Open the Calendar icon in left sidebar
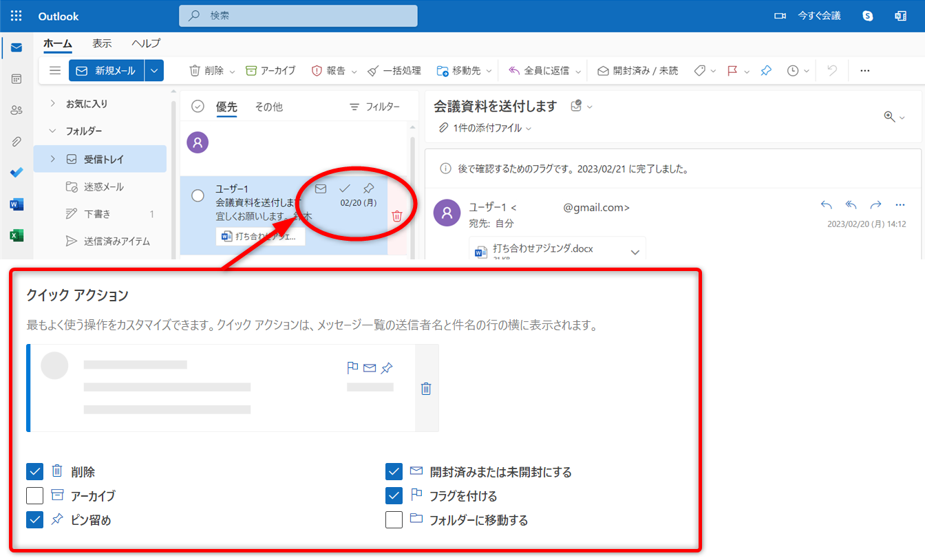The width and height of the screenshot is (925, 560). tap(17, 79)
